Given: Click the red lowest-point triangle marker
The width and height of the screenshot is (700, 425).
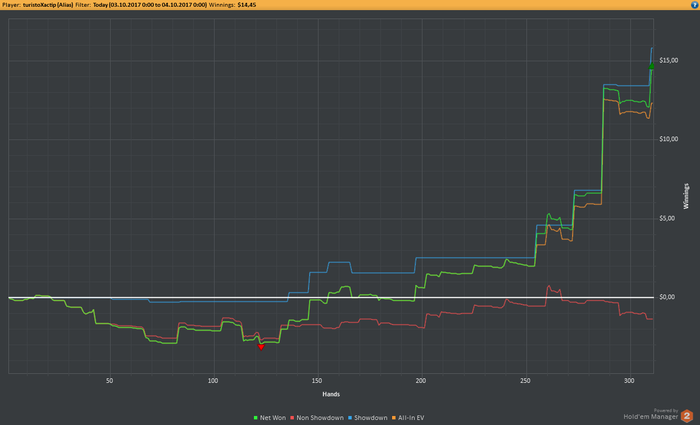Looking at the screenshot, I should coord(261,347).
